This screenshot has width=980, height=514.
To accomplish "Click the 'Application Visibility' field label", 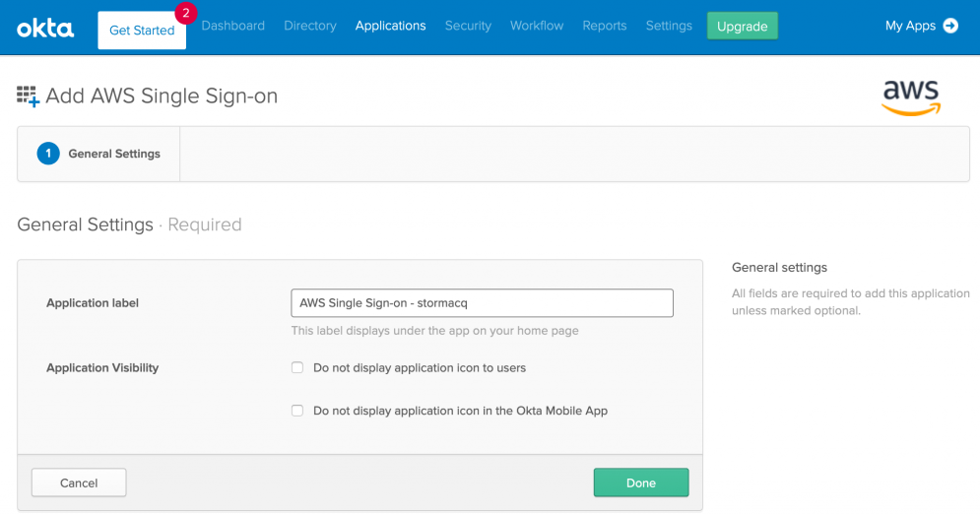I will 102,368.
